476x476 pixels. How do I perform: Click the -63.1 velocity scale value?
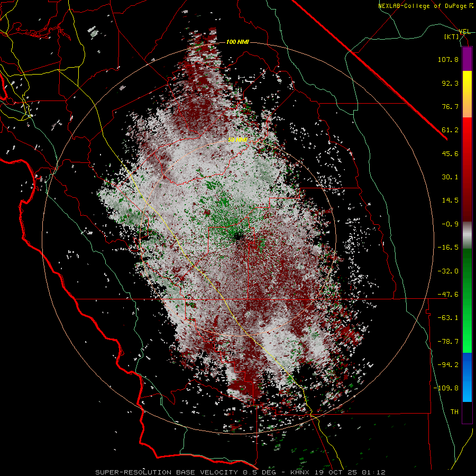pos(448,318)
